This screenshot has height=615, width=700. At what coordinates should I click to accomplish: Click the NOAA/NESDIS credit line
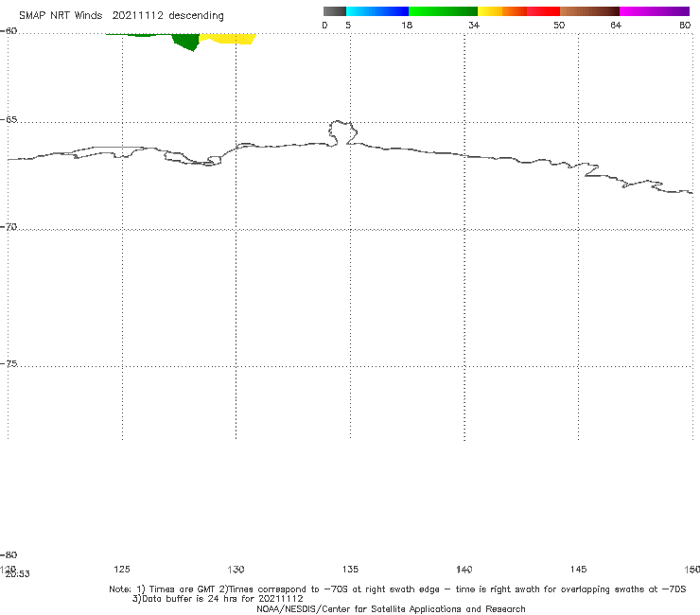pos(391,609)
